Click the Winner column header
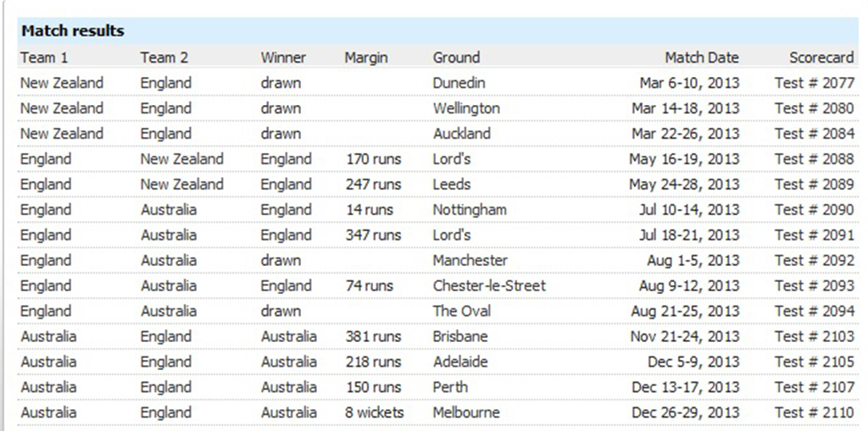The image size is (868, 431). [x=283, y=58]
